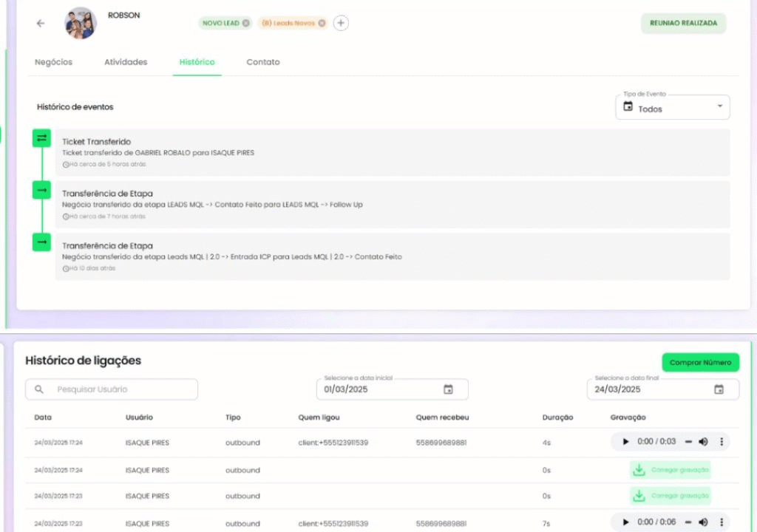Focus the Pesquisar Usuário search field
Viewport: 757px width, 532px height.
click(112, 389)
